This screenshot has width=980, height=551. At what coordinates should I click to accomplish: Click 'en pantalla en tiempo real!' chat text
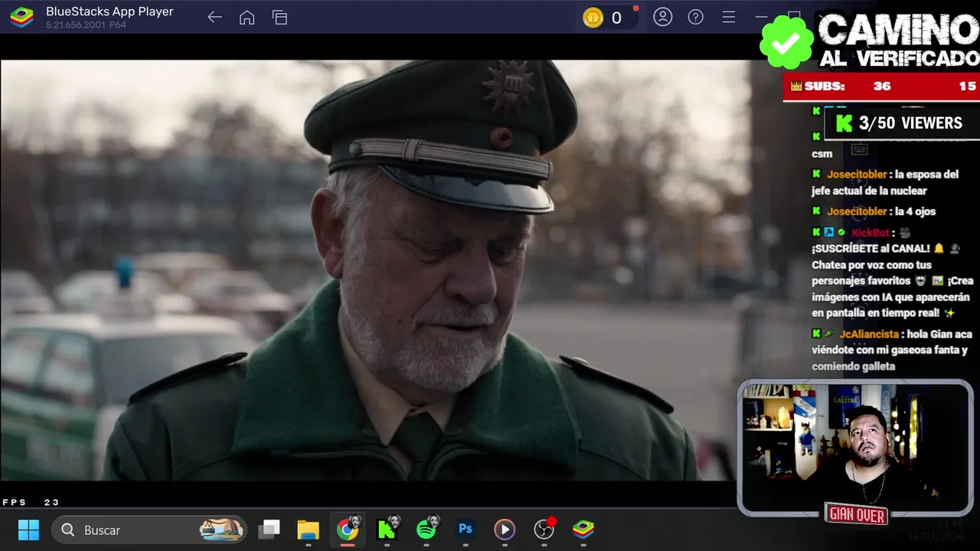(877, 313)
